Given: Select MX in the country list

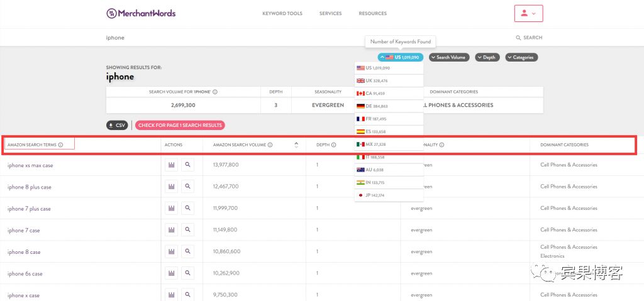Looking at the screenshot, I should (389, 144).
